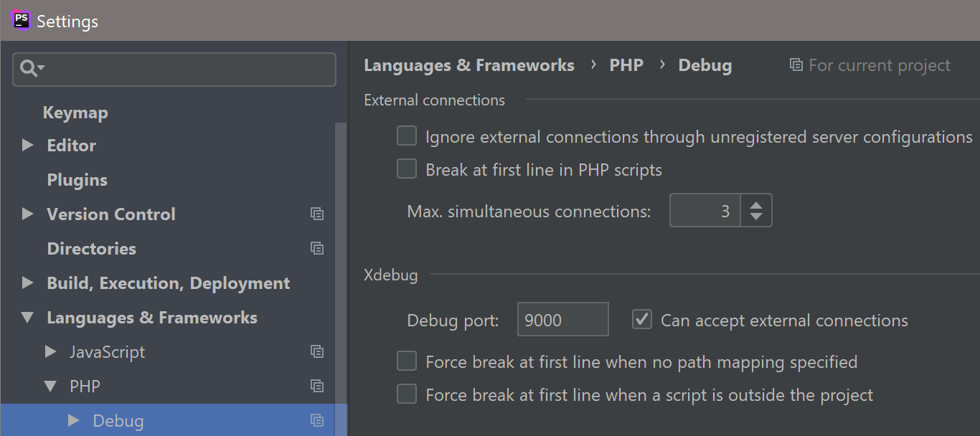The height and width of the screenshot is (436, 980).
Task: Click the Debug port input field
Action: coord(562,320)
